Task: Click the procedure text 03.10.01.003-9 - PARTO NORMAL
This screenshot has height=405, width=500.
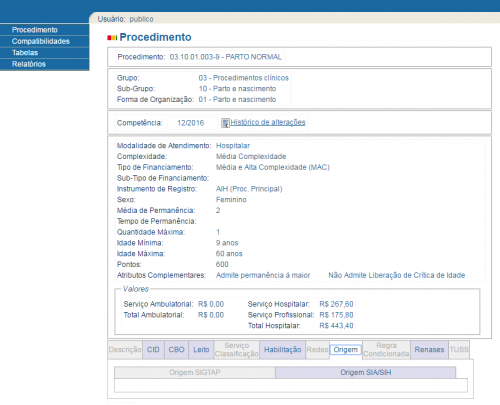Action: point(226,57)
